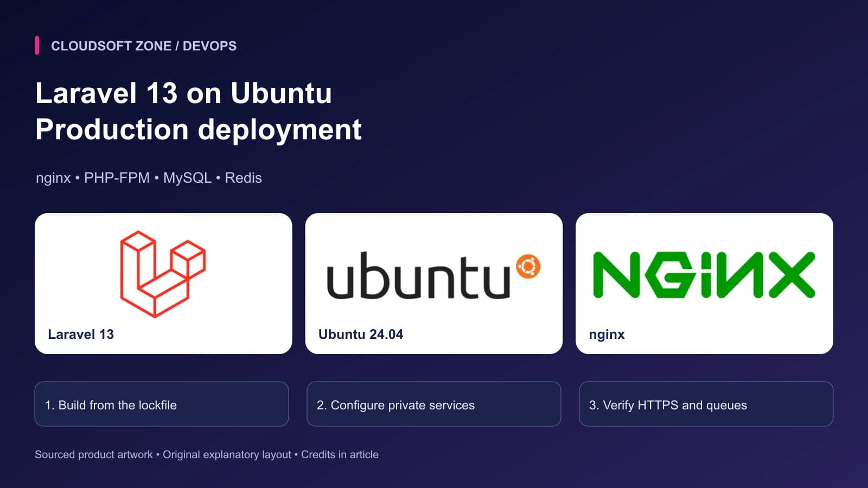The image size is (868, 488).
Task: Select the 'Laravel 13' card label
Action: 81,334
